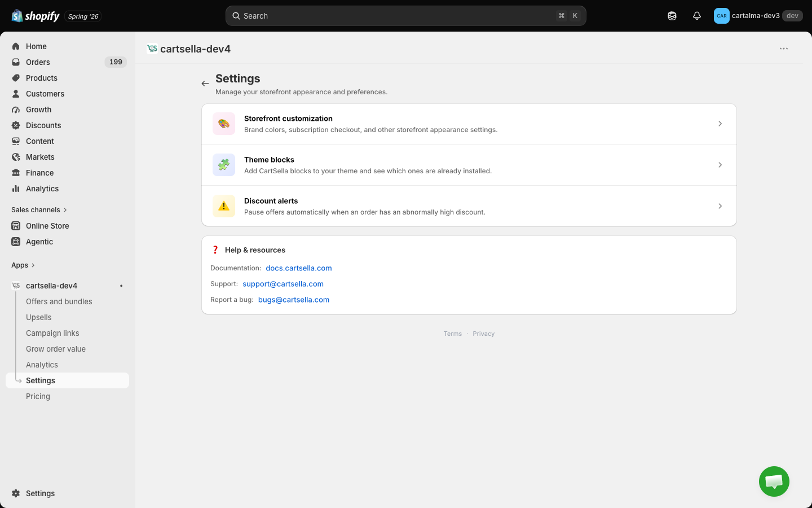Click the Growth gauge icon

16,110
